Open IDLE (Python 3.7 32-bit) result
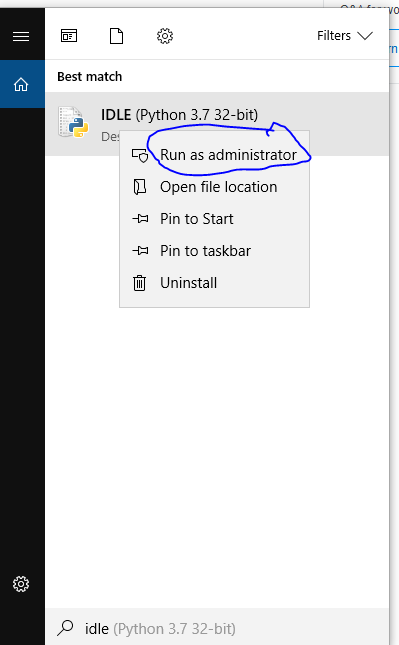Viewport: 399px width, 645px height. (217, 124)
